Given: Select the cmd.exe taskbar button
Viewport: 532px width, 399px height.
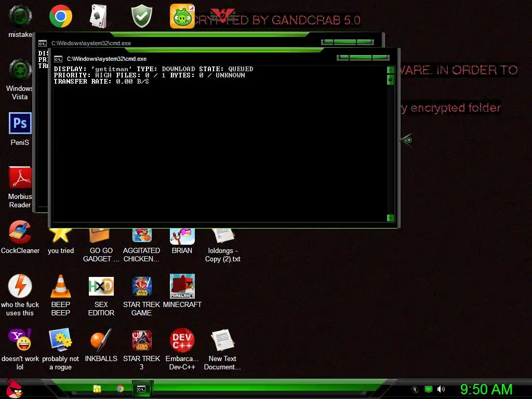Looking at the screenshot, I should (142, 389).
